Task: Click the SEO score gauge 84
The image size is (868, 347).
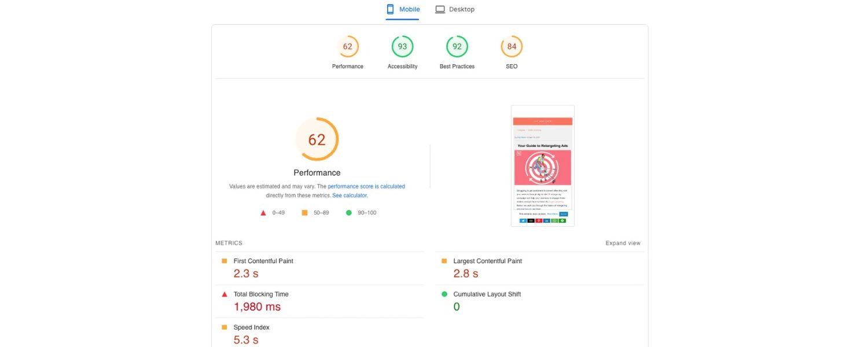Action: coord(512,47)
